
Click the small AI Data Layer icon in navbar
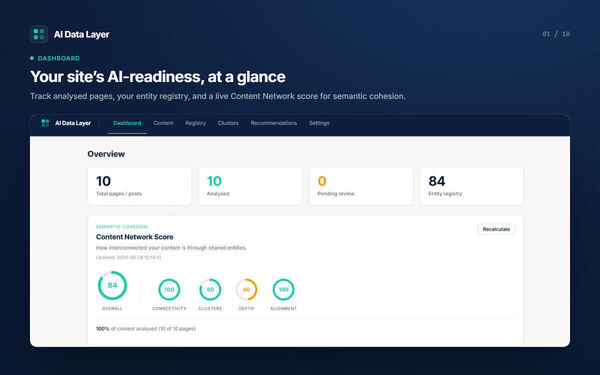[x=45, y=123]
